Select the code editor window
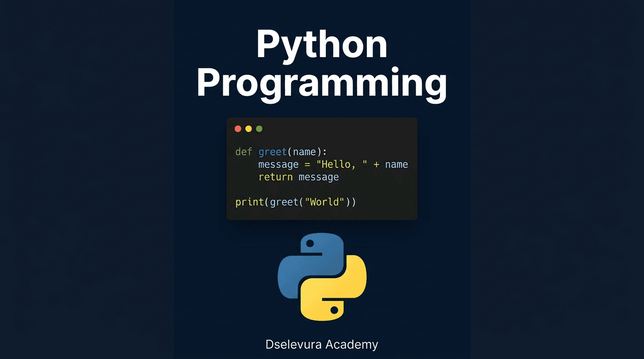The height and width of the screenshot is (359, 644). click(322, 168)
